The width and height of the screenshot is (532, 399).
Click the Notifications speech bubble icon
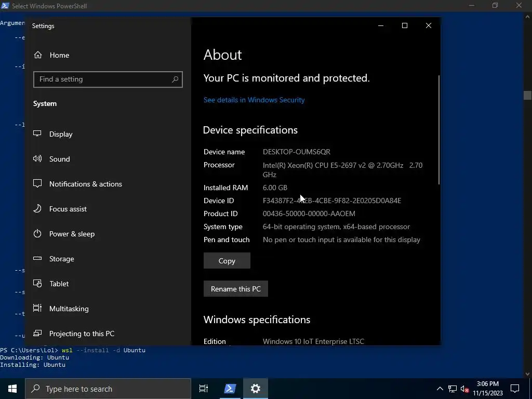37,183
